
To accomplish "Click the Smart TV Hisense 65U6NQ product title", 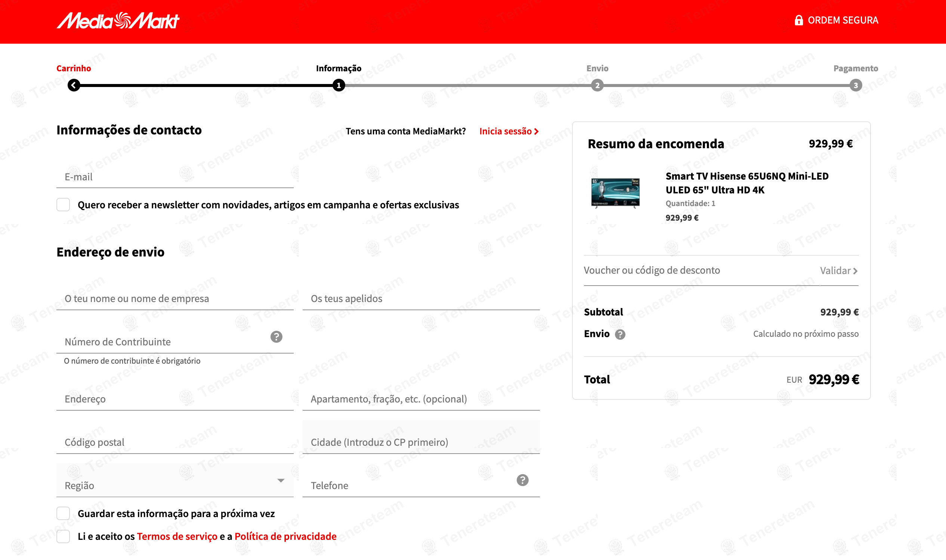I will coord(746,183).
